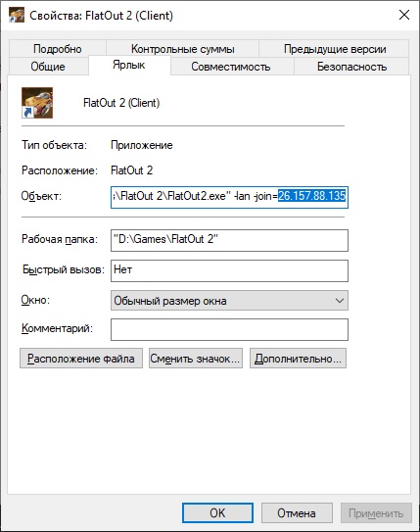Open the Контрольные суммы tab
This screenshot has width=420, height=532.
coord(183,49)
